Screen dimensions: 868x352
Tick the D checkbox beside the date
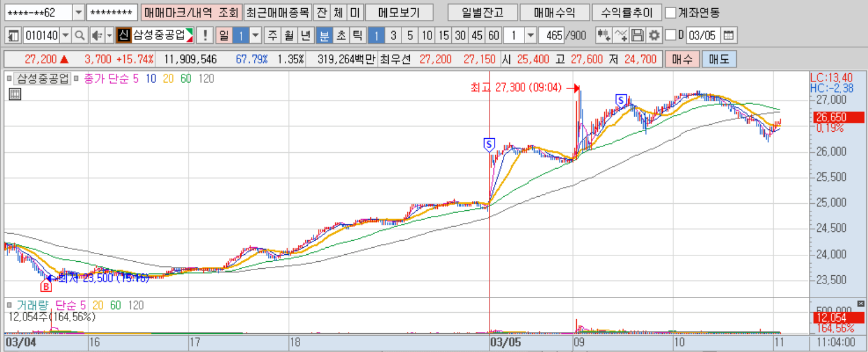click(x=671, y=35)
